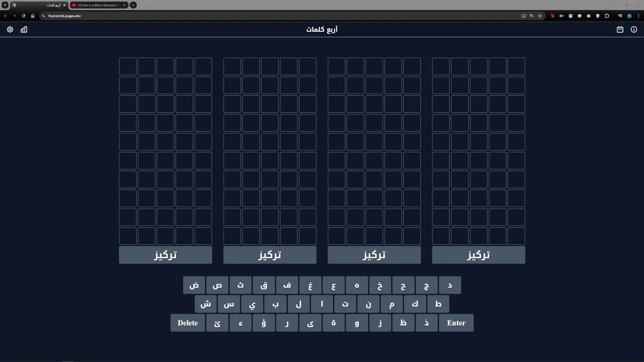Switch to the أربع كلمات tab
The height and width of the screenshot is (362, 644).
(x=39, y=5)
